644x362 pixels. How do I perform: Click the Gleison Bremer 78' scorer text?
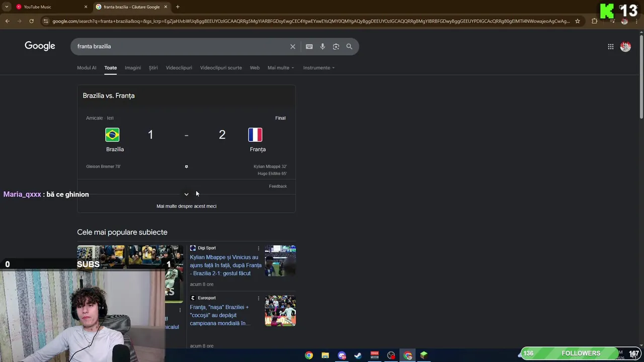[x=103, y=166]
